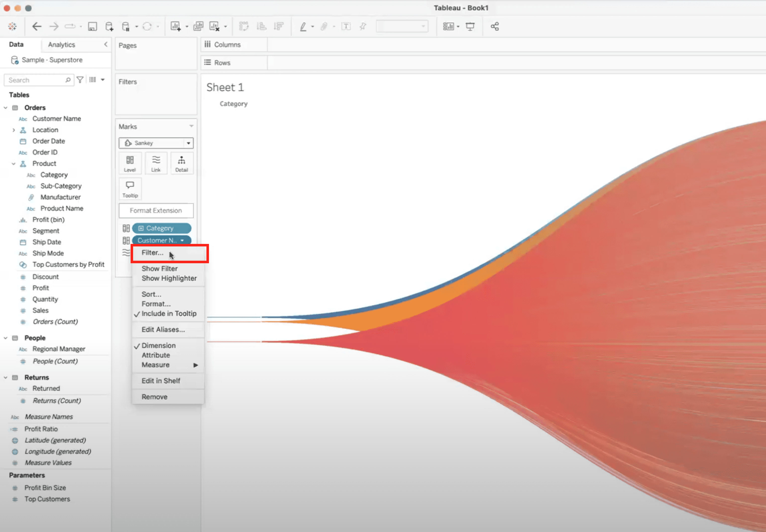Image resolution: width=766 pixels, height=532 pixels.
Task: Switch to the Analytics tab
Action: (61, 44)
